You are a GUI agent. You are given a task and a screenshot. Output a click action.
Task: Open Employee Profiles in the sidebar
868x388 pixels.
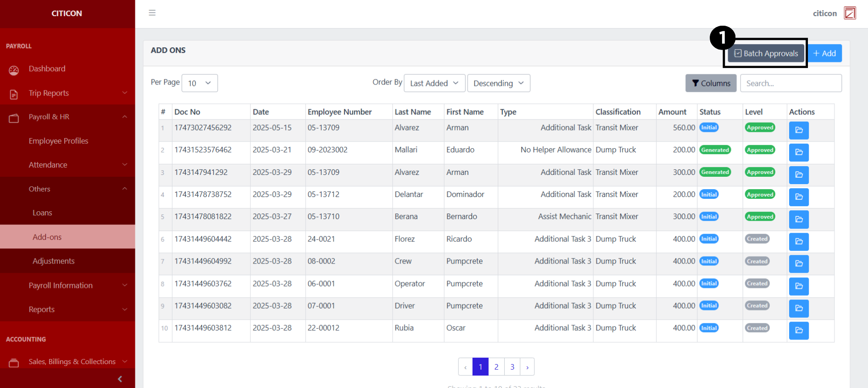[58, 141]
